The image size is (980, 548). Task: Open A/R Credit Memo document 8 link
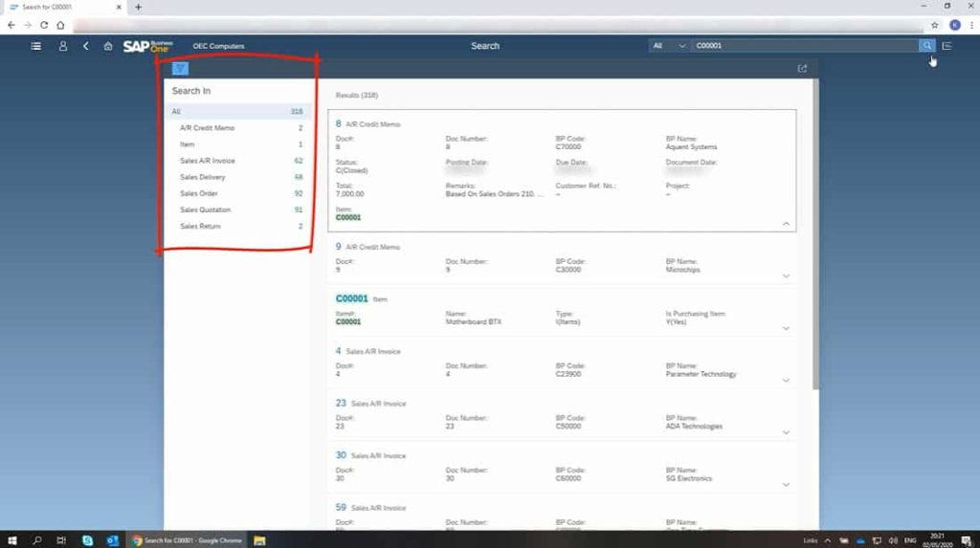[x=338, y=123]
